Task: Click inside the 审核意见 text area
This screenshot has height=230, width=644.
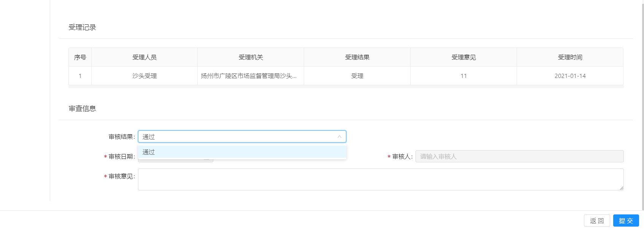Action: coord(380,179)
